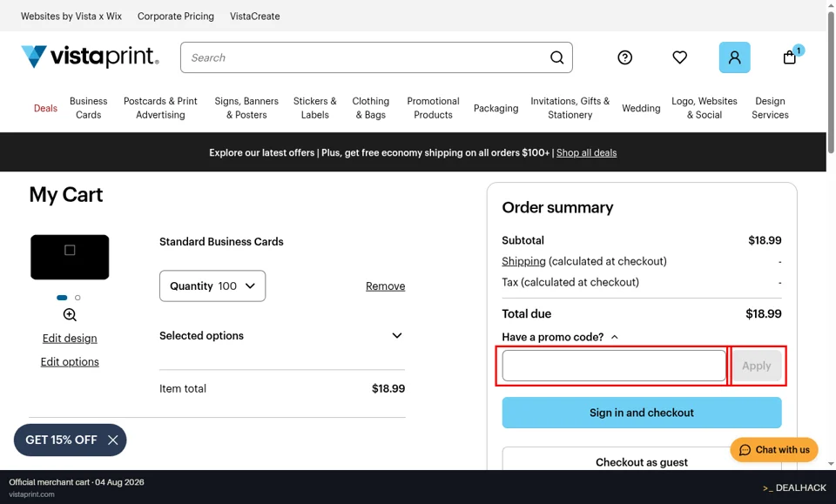Expand Selected options section

pyautogui.click(x=282, y=336)
